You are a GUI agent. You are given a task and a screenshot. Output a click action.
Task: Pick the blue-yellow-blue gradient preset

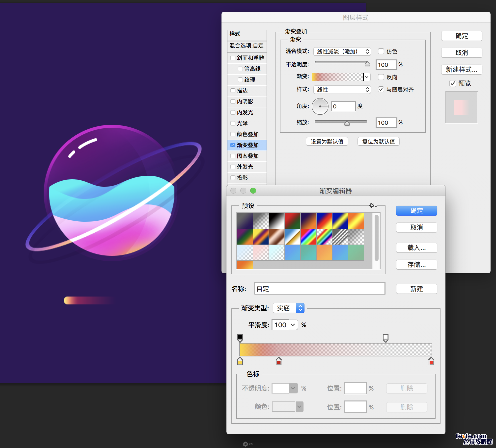coord(340,221)
